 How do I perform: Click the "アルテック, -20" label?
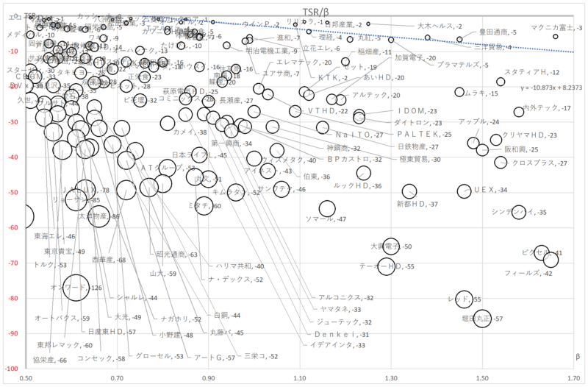click(376, 96)
